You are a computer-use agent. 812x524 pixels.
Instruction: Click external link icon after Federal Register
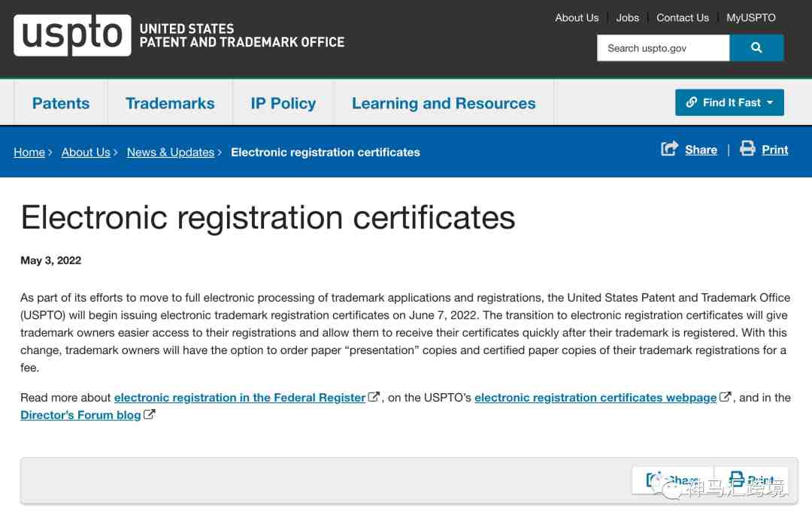coord(374,397)
